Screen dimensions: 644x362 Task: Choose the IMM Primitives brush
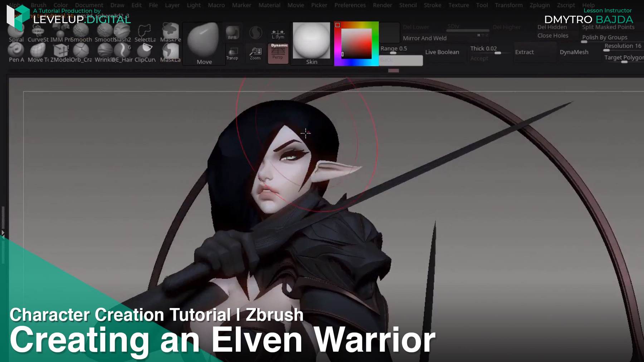[x=61, y=33]
